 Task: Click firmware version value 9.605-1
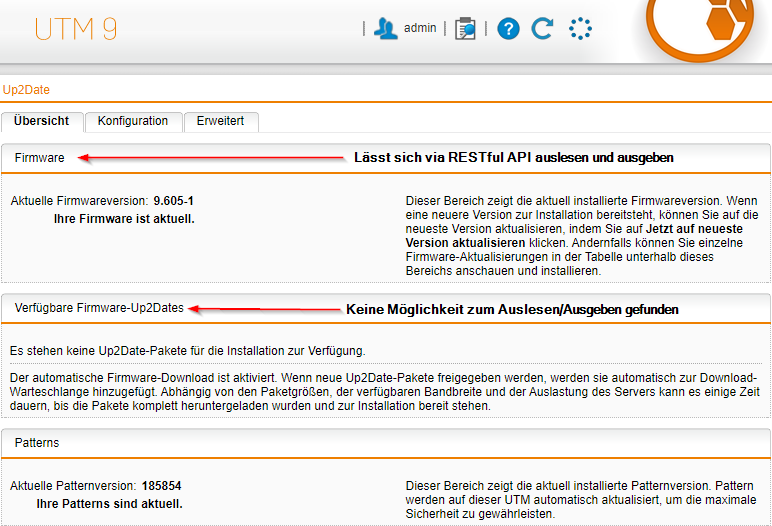click(x=173, y=201)
